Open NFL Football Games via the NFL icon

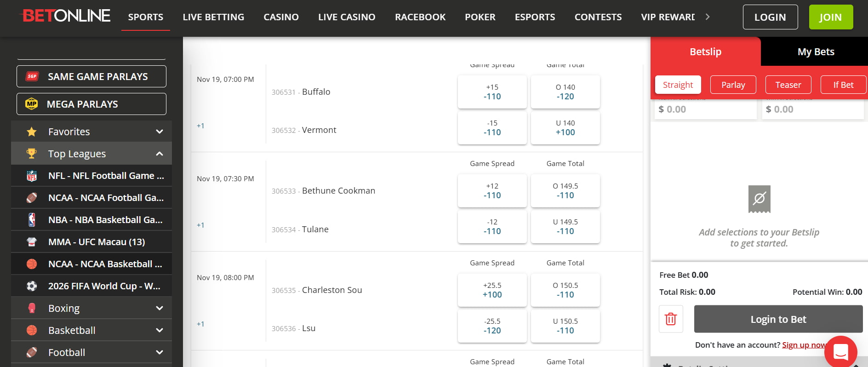32,175
